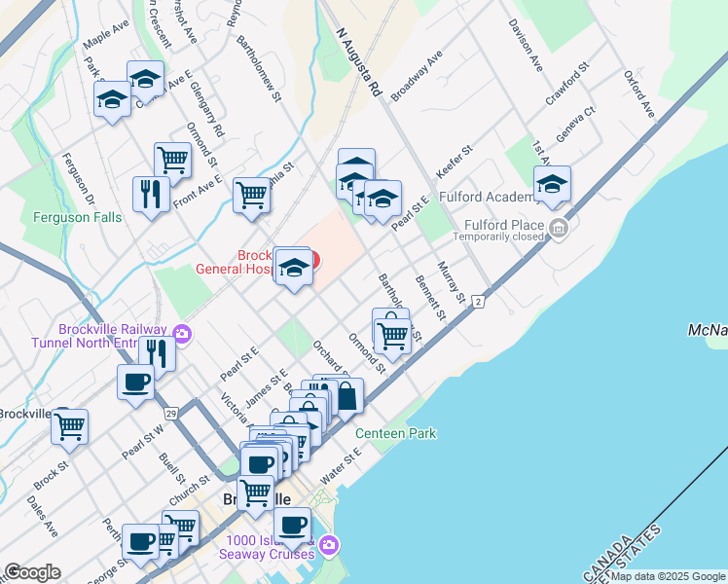Image resolution: width=728 pixels, height=584 pixels.
Task: Click the Highway 2 route shield
Action: point(479,302)
